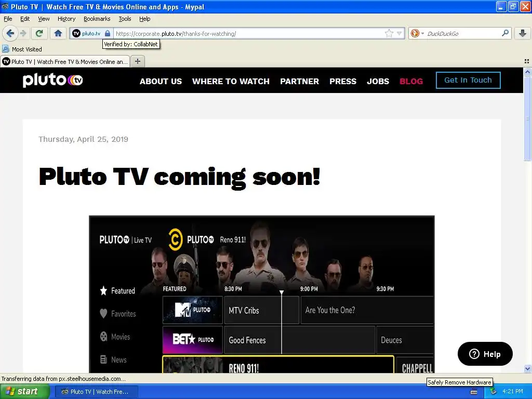This screenshot has width=532, height=399.
Task: Bookmark this page with the star
Action: coord(389,33)
